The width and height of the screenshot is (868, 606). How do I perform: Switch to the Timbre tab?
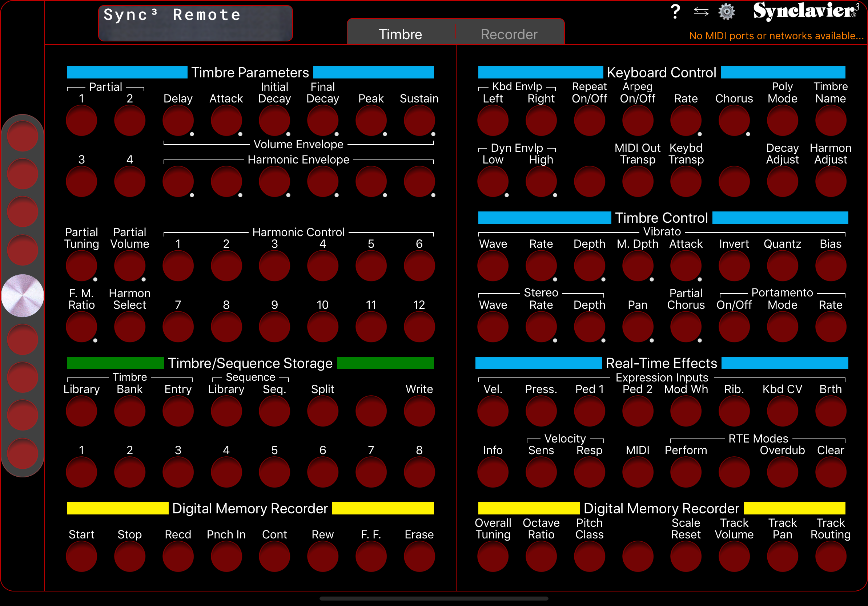(x=401, y=34)
